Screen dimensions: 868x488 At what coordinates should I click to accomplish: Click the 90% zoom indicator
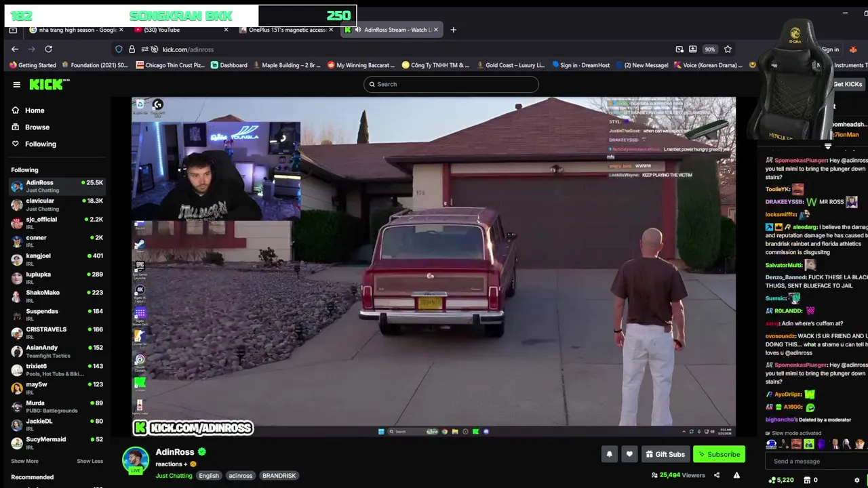[x=709, y=49]
